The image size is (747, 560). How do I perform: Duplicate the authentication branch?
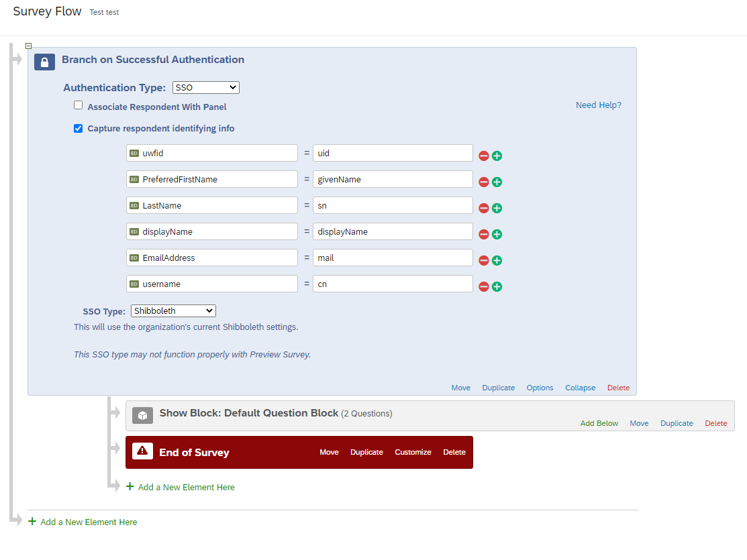[498, 388]
